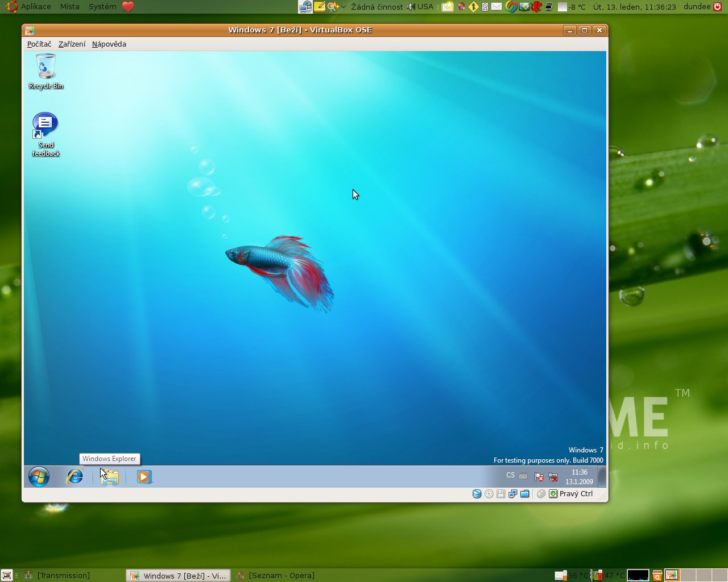The height and width of the screenshot is (582, 728).
Task: Open the Počítač menu in VirtualBox
Action: [x=39, y=44]
